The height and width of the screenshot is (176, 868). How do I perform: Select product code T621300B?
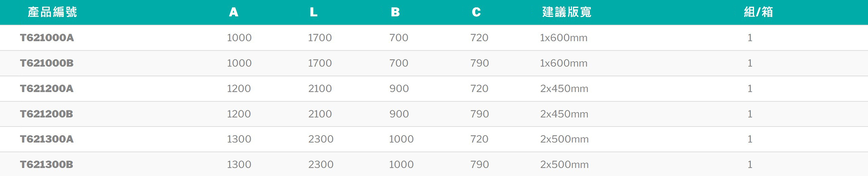coord(47,165)
